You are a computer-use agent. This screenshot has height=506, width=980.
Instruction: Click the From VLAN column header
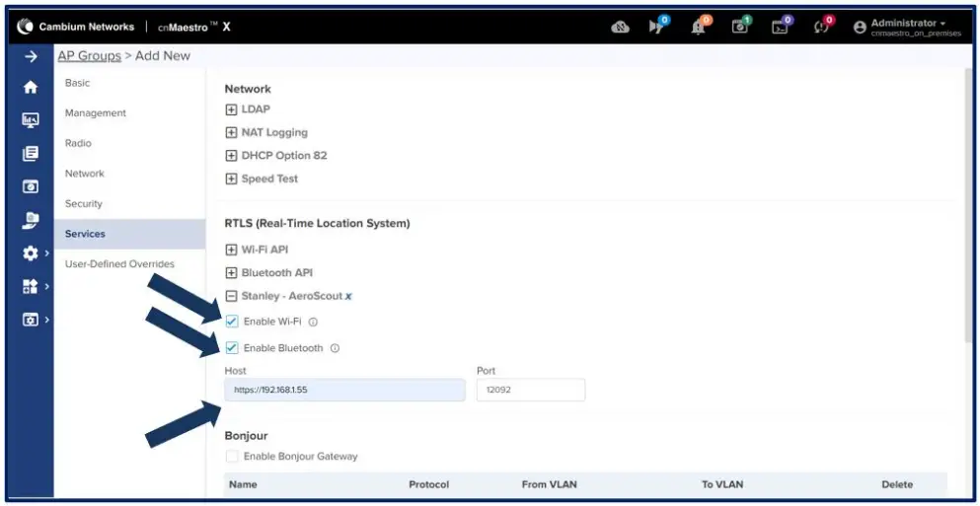pos(550,484)
